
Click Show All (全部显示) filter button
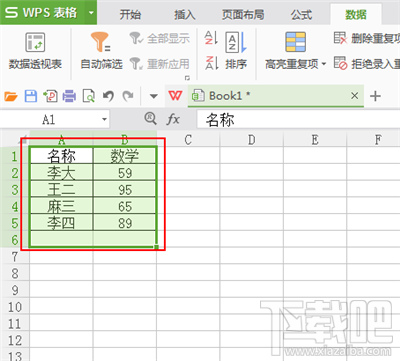160,39
